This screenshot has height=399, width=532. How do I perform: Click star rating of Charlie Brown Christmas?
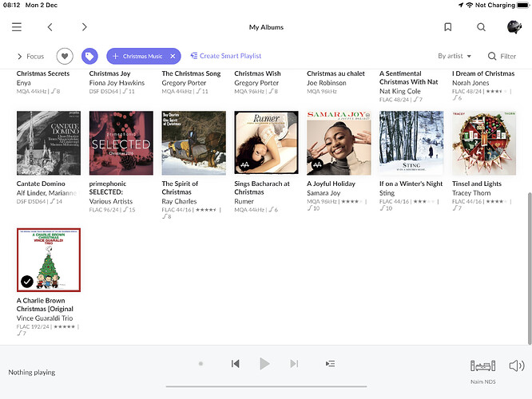(64, 327)
